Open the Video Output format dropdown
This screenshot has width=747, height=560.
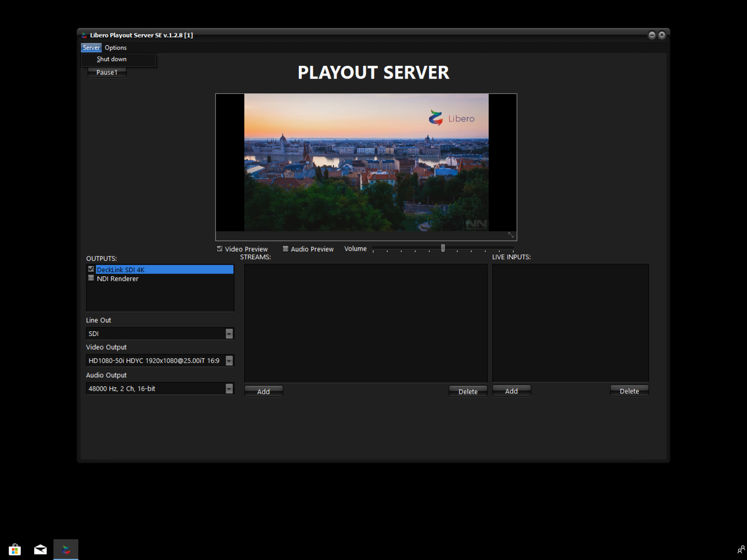pos(229,361)
